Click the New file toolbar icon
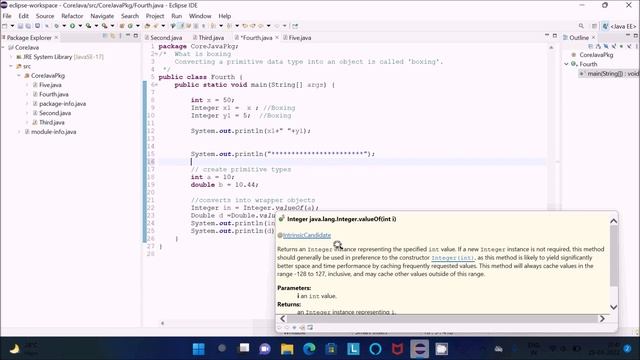 coord(4,26)
